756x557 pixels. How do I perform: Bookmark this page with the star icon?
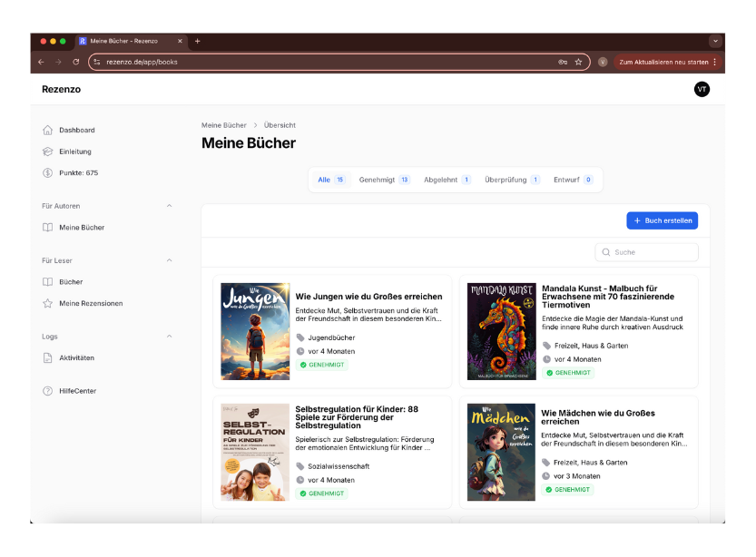coord(578,62)
